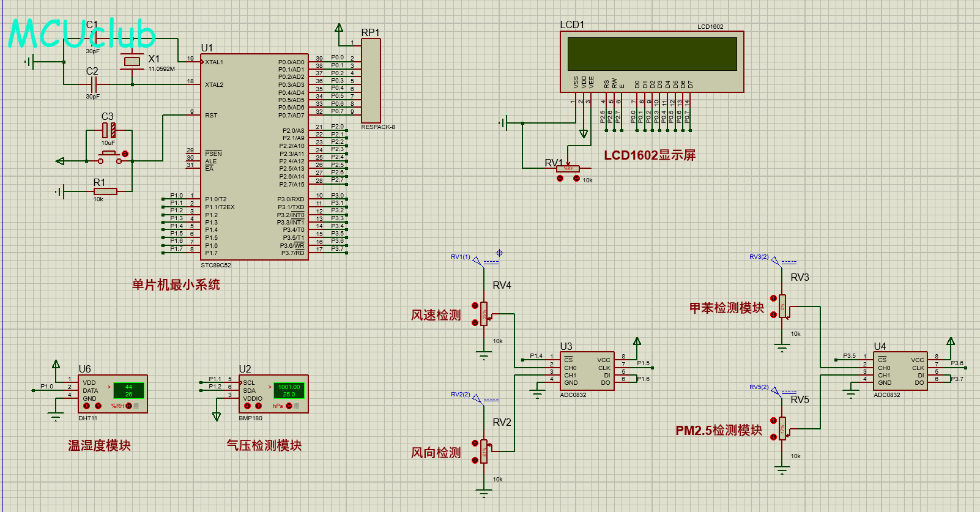Image resolution: width=980 pixels, height=512 pixels.
Task: Increase RV3 potentiometer with upper button
Action: coord(773,298)
